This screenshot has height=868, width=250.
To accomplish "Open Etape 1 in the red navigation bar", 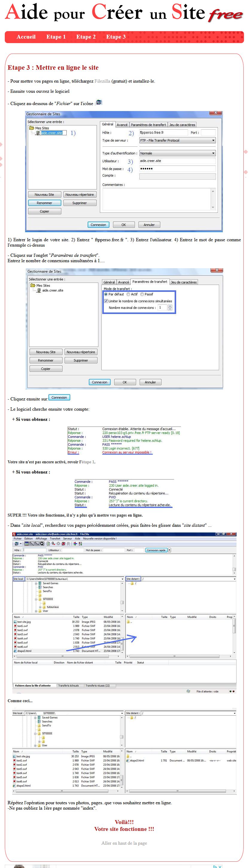I will (x=56, y=37).
